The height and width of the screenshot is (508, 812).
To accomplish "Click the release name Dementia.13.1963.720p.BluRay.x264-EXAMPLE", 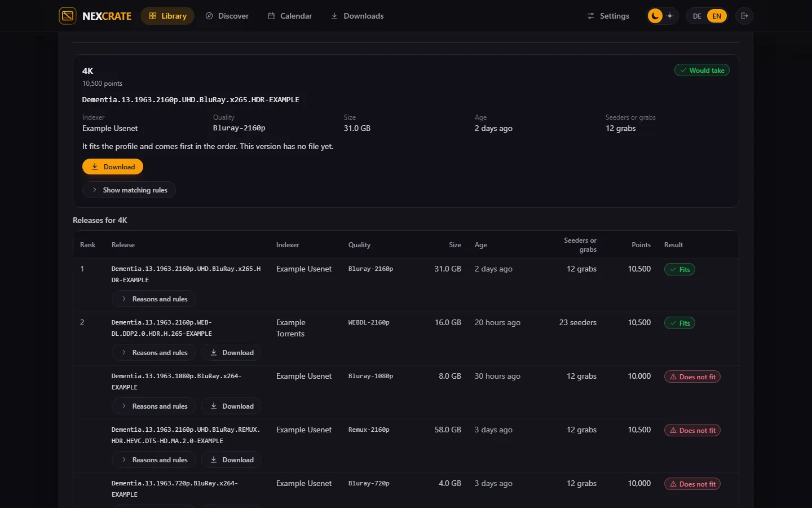I will [175, 489].
